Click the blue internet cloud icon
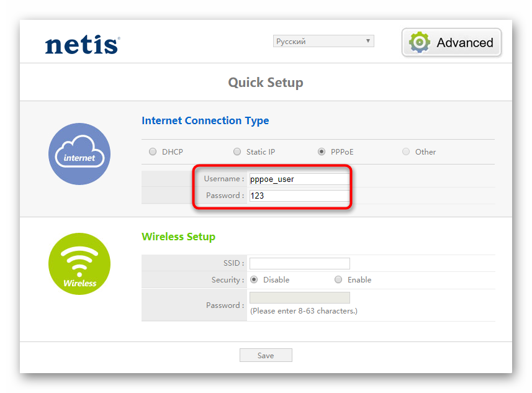The image size is (532, 393). tap(79, 154)
